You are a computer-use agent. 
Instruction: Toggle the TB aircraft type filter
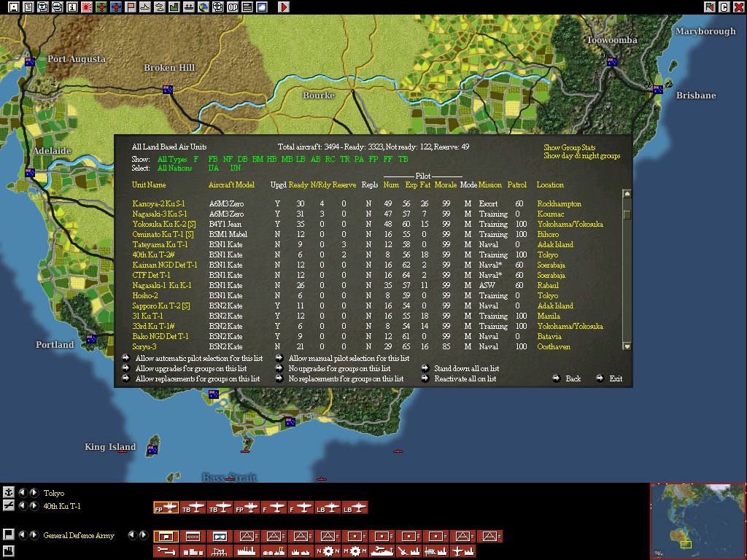[x=403, y=159]
